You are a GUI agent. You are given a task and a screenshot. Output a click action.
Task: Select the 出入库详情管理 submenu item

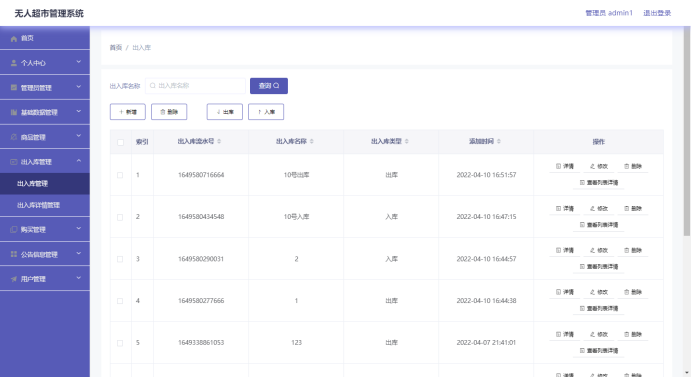tap(45, 205)
